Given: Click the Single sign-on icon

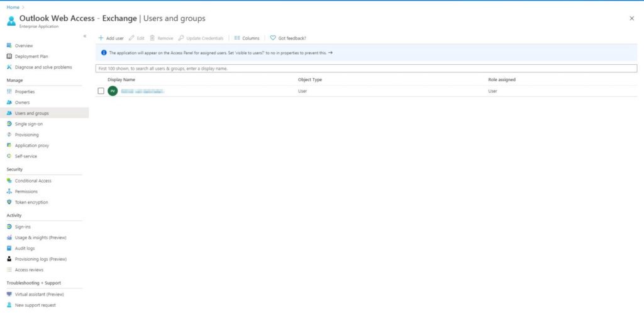Looking at the screenshot, I should [9, 123].
